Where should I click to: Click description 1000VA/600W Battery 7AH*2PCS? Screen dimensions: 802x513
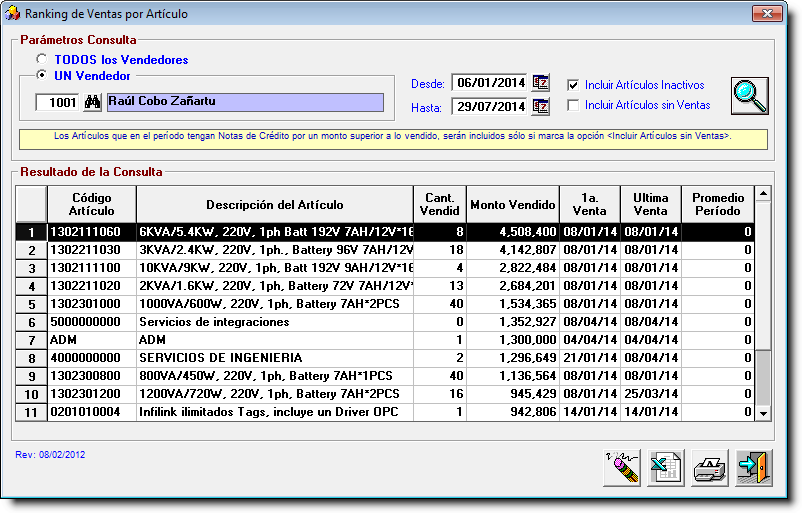click(275, 304)
